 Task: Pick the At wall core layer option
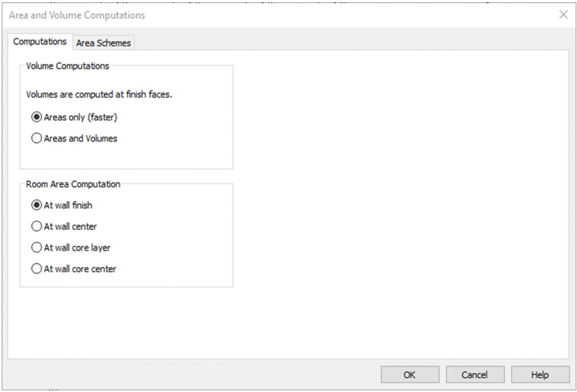tap(37, 248)
